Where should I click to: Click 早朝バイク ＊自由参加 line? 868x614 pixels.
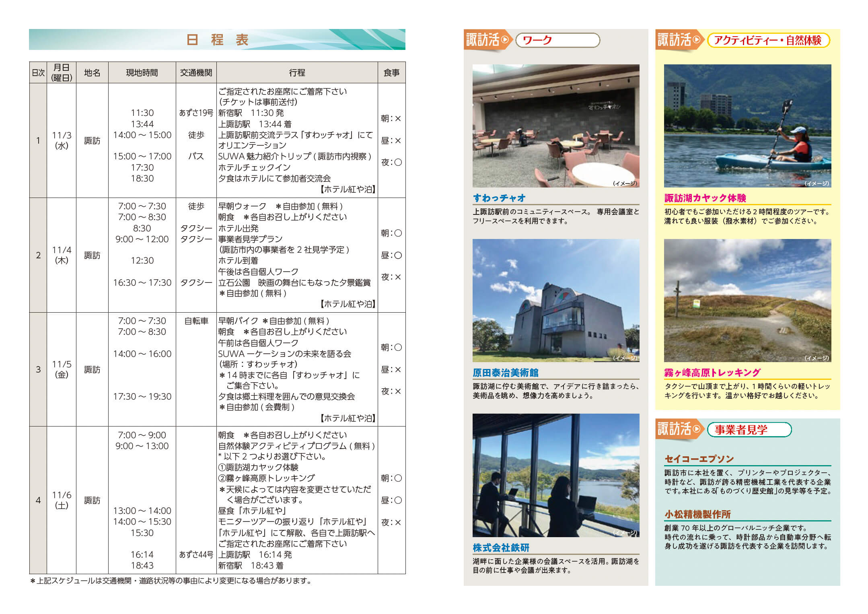coord(274,321)
